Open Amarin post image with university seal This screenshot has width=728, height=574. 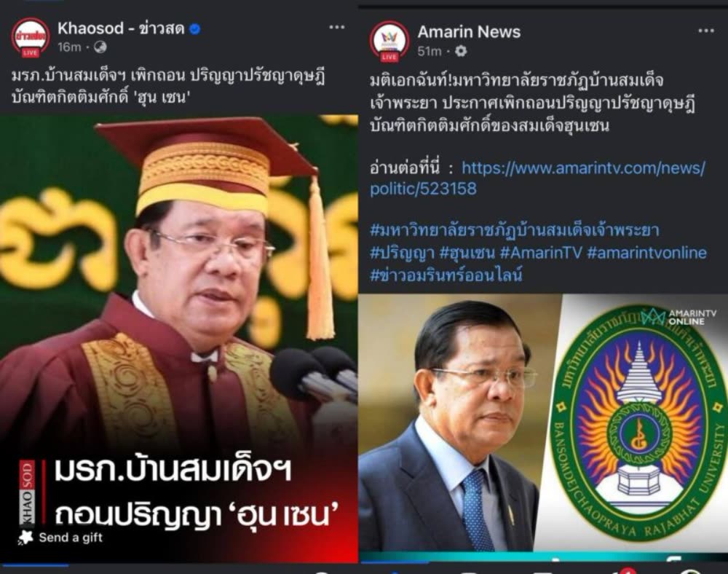543,422
